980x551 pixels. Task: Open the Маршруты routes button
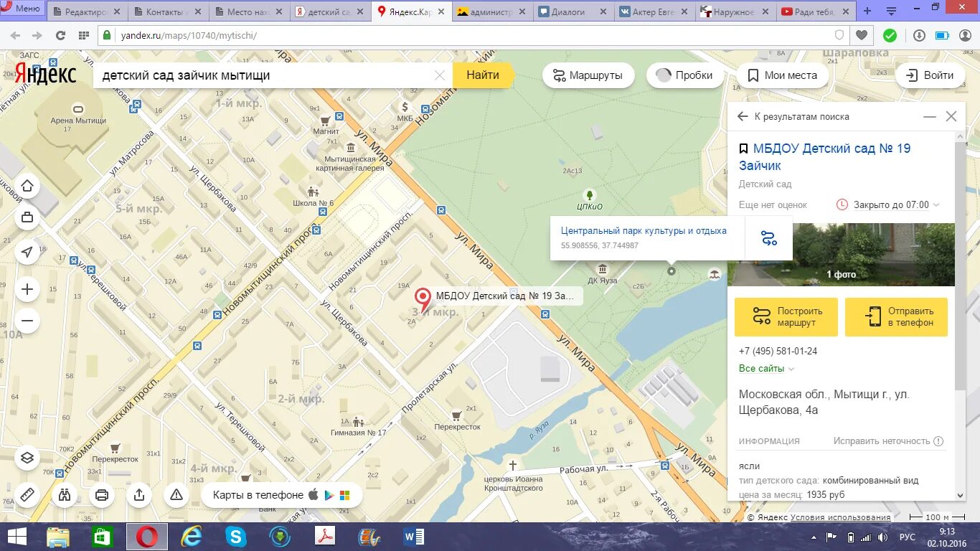click(588, 75)
